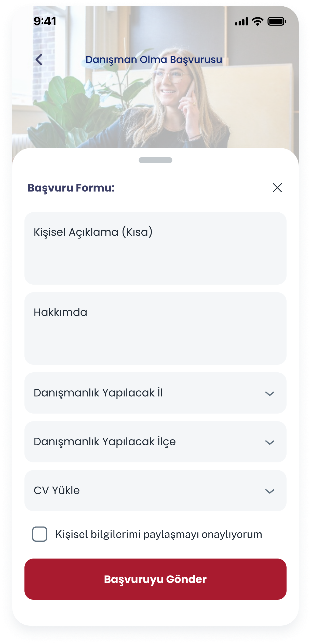
Task: Tap the back arrow icon
Action: click(x=39, y=60)
